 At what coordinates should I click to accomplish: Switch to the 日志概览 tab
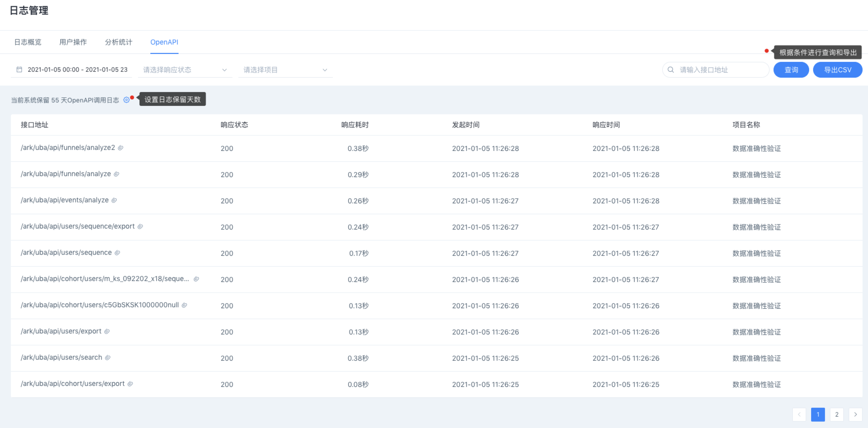tap(28, 42)
